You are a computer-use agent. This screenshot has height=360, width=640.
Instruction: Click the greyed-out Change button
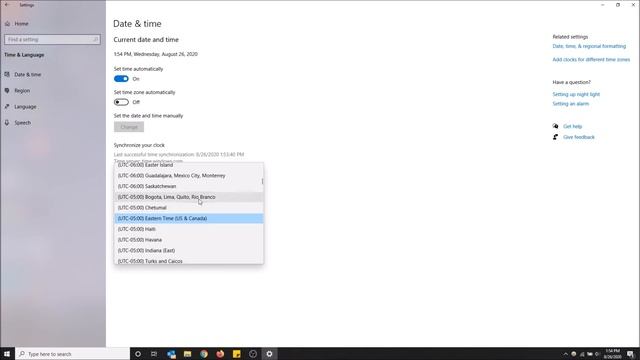tap(129, 127)
